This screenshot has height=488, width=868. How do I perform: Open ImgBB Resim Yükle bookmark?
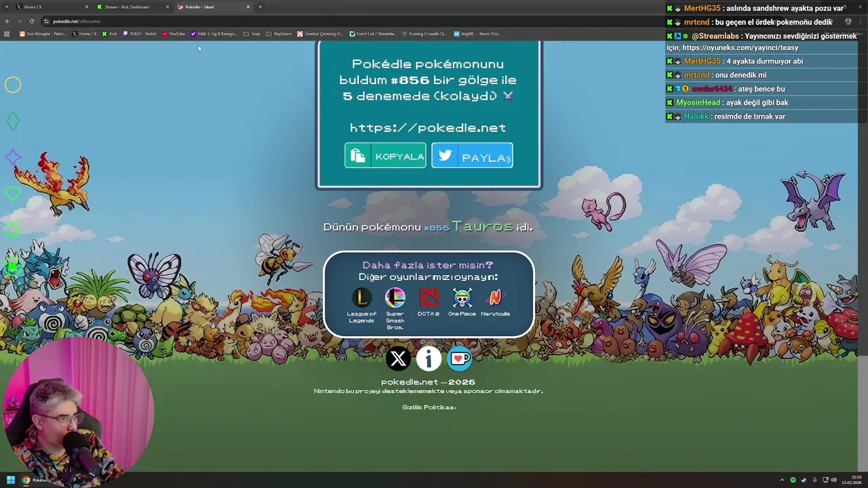(477, 34)
